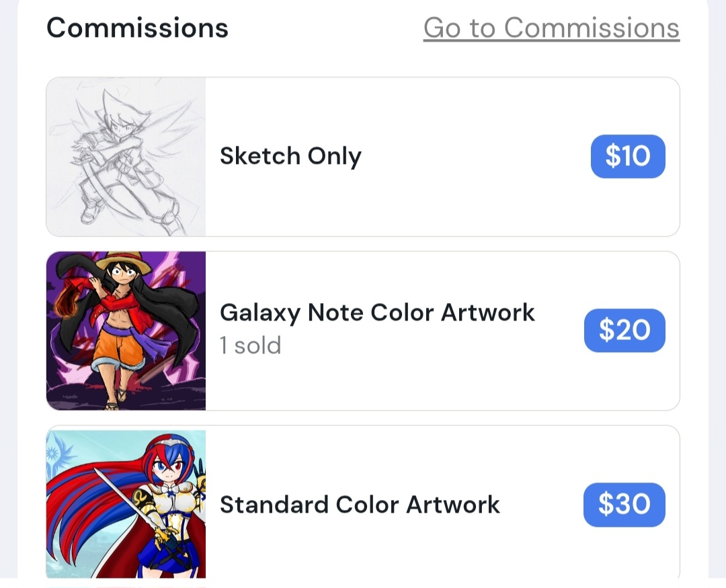Open the Standard Color Artwork thumbnail
Image resolution: width=726 pixels, height=588 pixels.
point(126,504)
